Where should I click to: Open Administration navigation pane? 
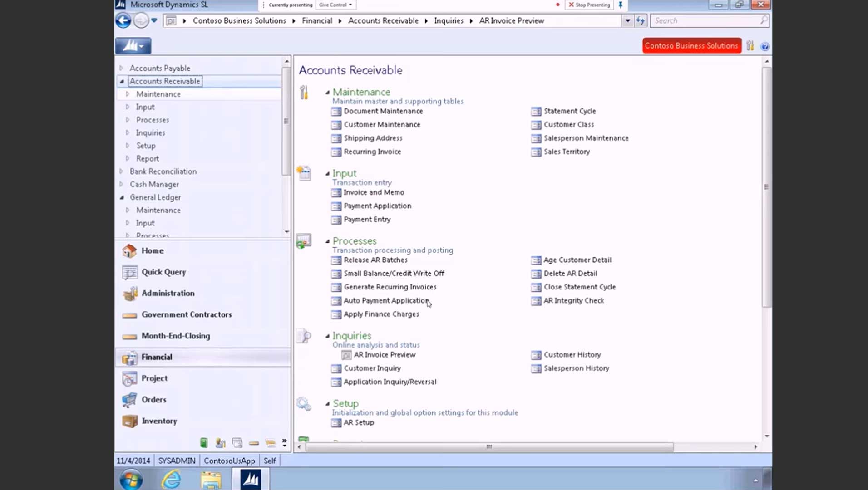tap(203, 293)
